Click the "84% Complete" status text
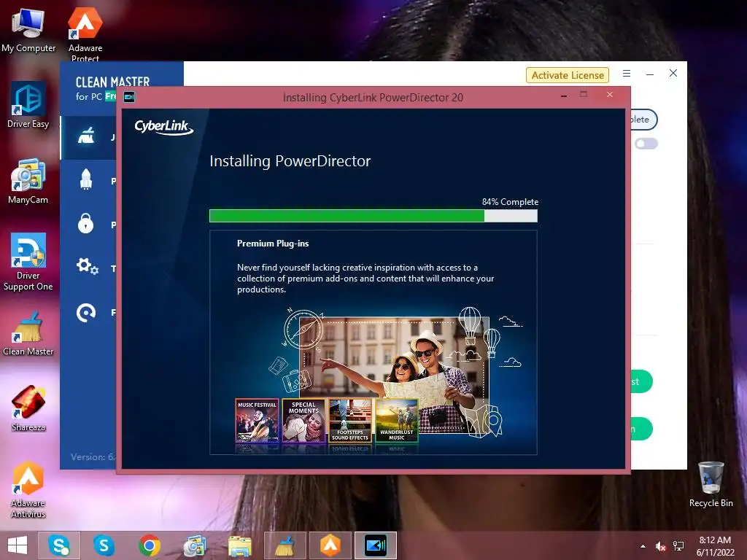 click(510, 202)
